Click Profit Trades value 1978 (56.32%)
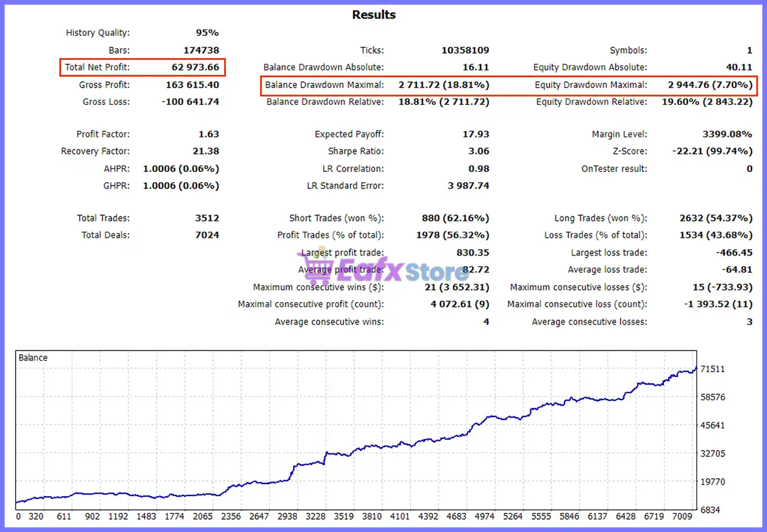767x532 pixels. [453, 235]
